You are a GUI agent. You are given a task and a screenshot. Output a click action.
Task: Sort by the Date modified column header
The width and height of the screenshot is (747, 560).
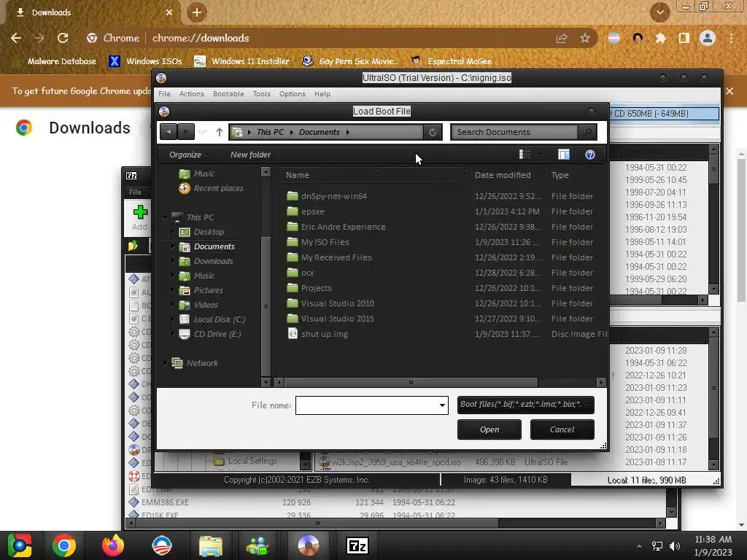pyautogui.click(x=503, y=175)
